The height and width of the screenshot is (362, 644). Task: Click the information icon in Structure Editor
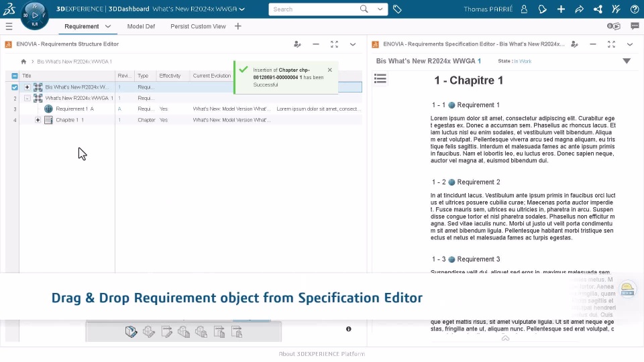pos(349,329)
